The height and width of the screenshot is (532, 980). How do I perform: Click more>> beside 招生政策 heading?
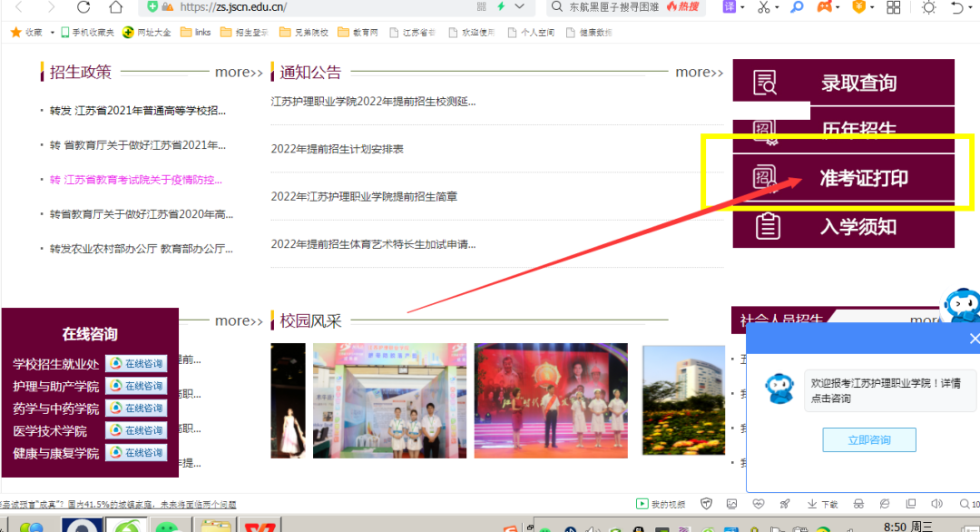click(x=239, y=73)
